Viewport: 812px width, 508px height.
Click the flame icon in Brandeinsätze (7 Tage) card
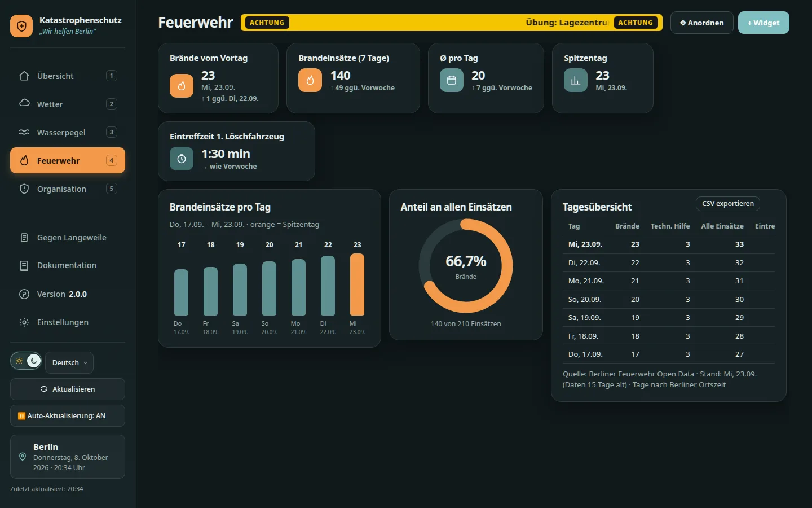310,80
